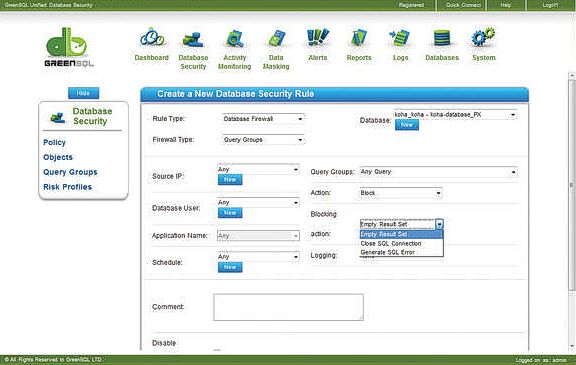Viewport: 576px width, 365px height.
Task: Collapse the Blocking action dropdown arrow
Action: pyautogui.click(x=439, y=224)
